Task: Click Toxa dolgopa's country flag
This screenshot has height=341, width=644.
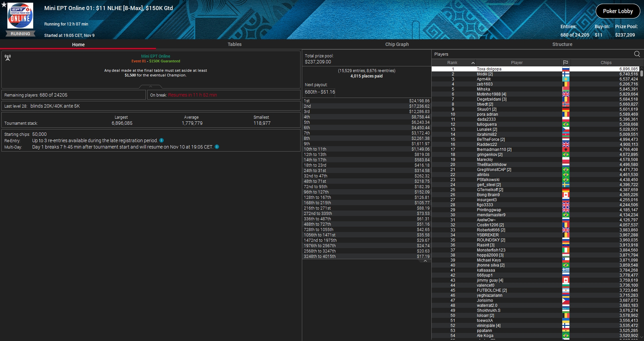Action: click(x=566, y=69)
